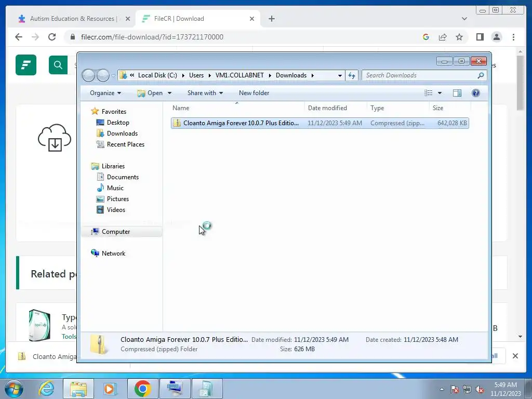Screen dimensions: 532x399
Task: Click the share page icon in Chrome
Action: point(443,37)
